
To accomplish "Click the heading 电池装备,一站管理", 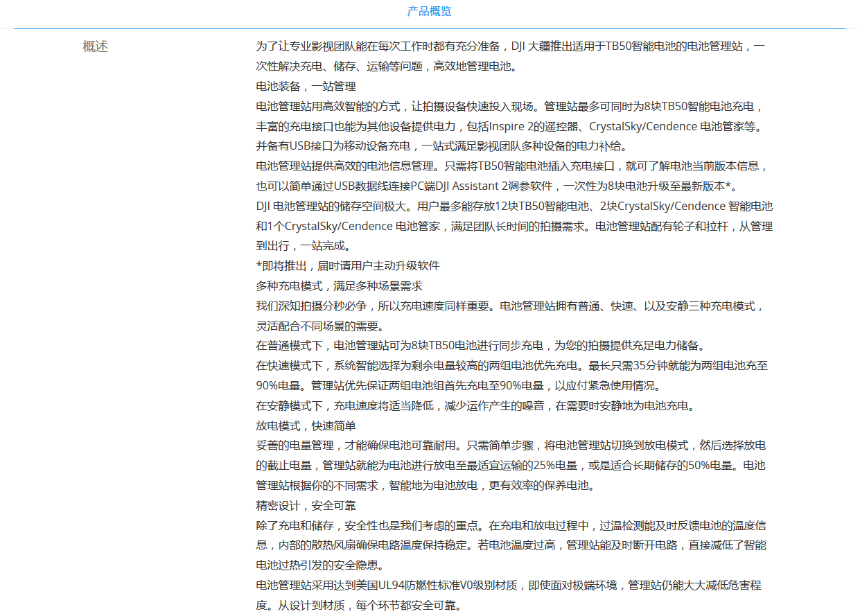I will click(x=306, y=87).
